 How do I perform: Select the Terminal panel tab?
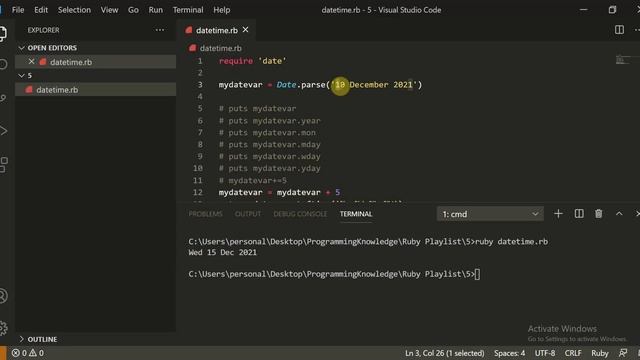356,214
